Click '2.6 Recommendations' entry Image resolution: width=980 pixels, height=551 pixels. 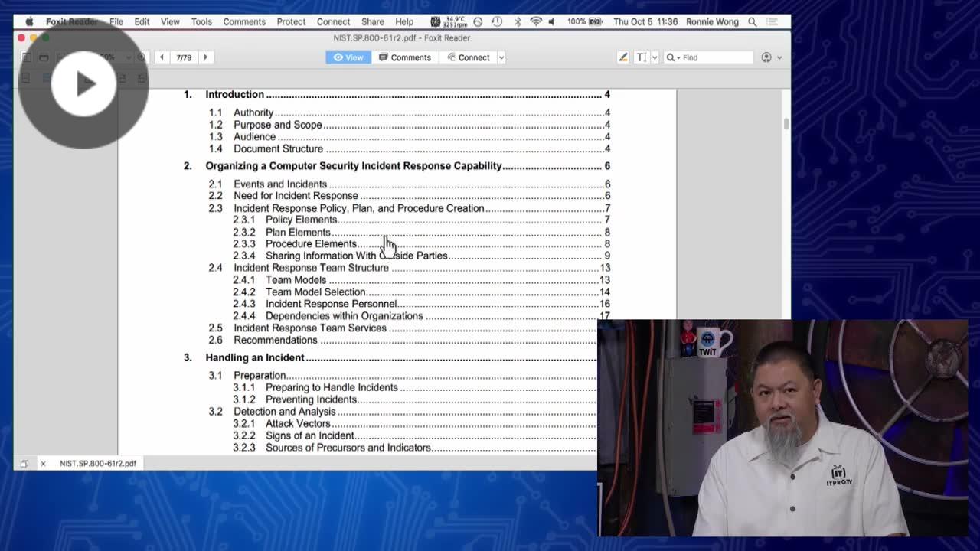click(263, 340)
